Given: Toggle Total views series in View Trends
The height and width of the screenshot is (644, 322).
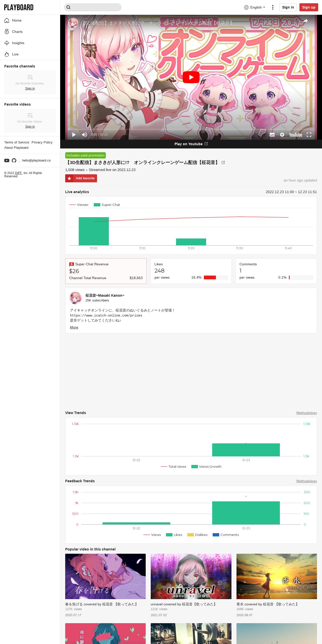Looking at the screenshot, I should (x=174, y=466).
